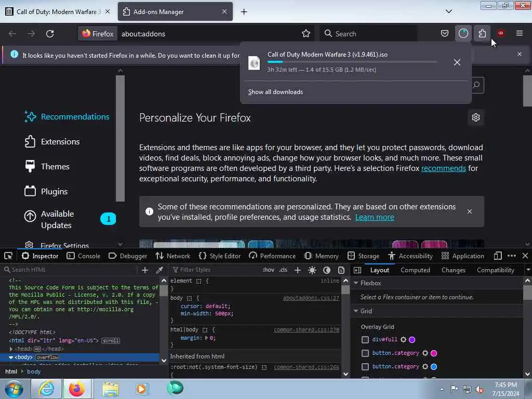Toggle light color scheme simulation sun icon
The height and width of the screenshot is (399, 532).
click(312, 270)
